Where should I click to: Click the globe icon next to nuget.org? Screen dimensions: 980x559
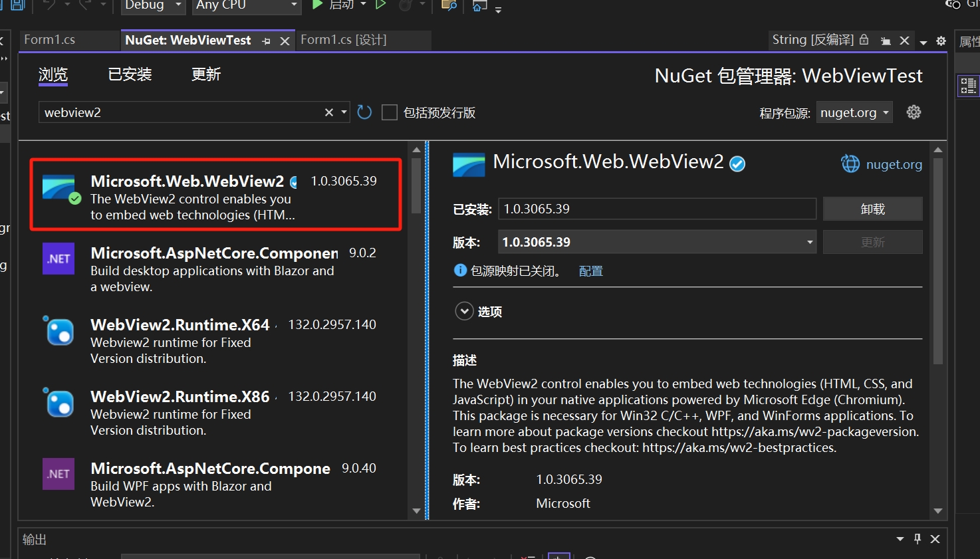pyautogui.click(x=850, y=164)
